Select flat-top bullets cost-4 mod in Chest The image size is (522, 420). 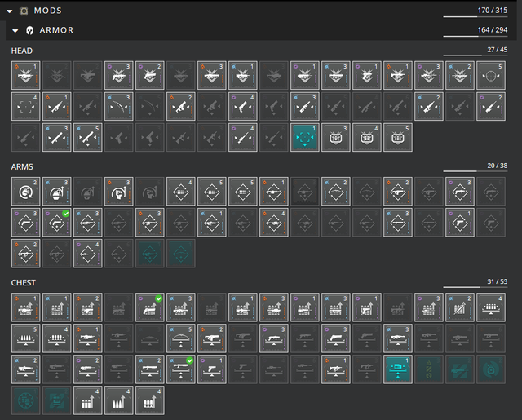(x=87, y=400)
